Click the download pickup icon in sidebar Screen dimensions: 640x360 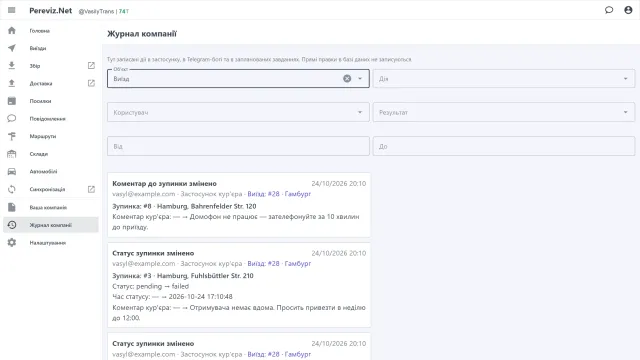coord(12,65)
